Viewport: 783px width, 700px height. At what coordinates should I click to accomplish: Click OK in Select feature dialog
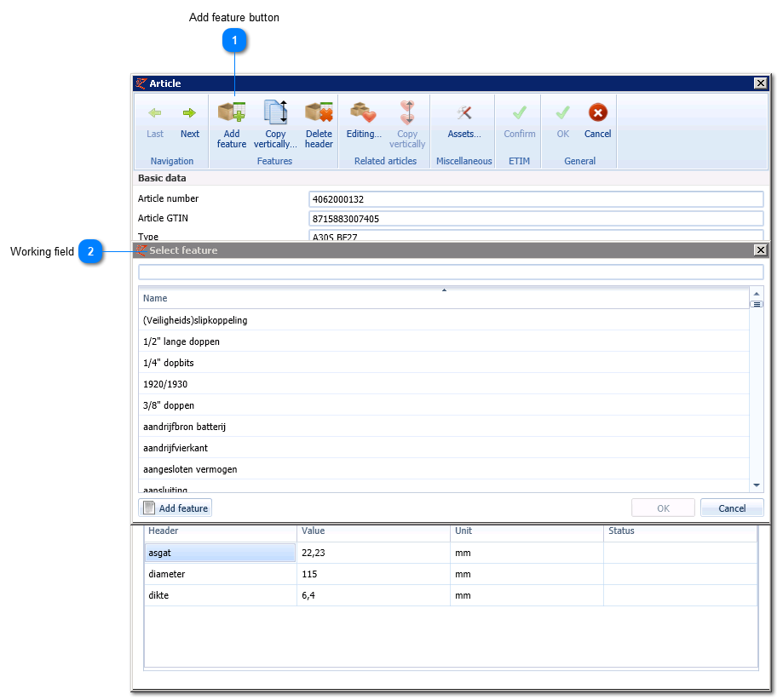(663, 508)
